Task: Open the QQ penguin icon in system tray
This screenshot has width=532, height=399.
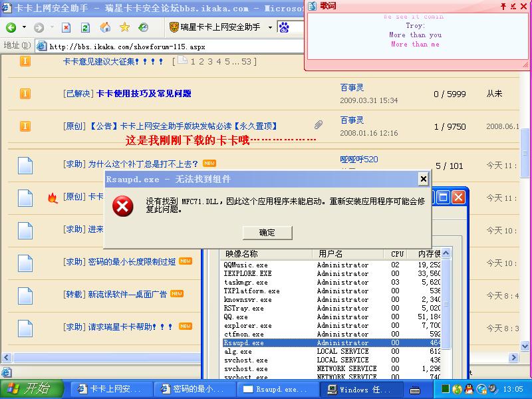Action: click(469, 389)
